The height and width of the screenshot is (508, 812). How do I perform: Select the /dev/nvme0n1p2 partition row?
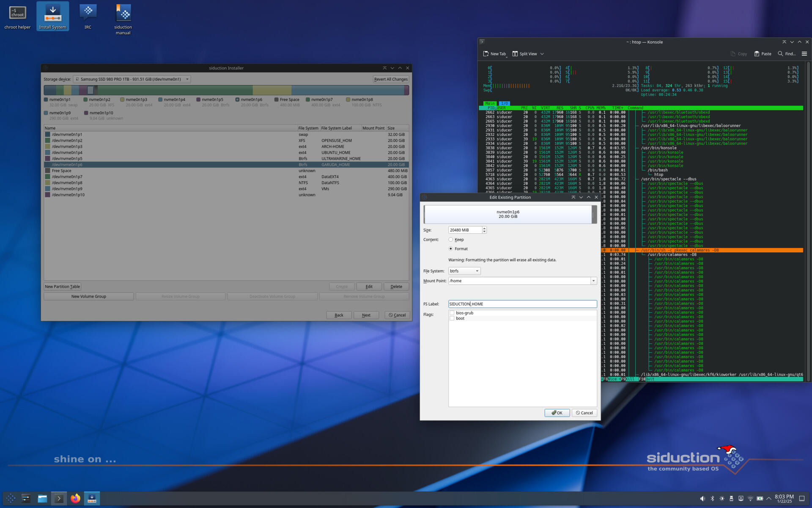click(226, 141)
